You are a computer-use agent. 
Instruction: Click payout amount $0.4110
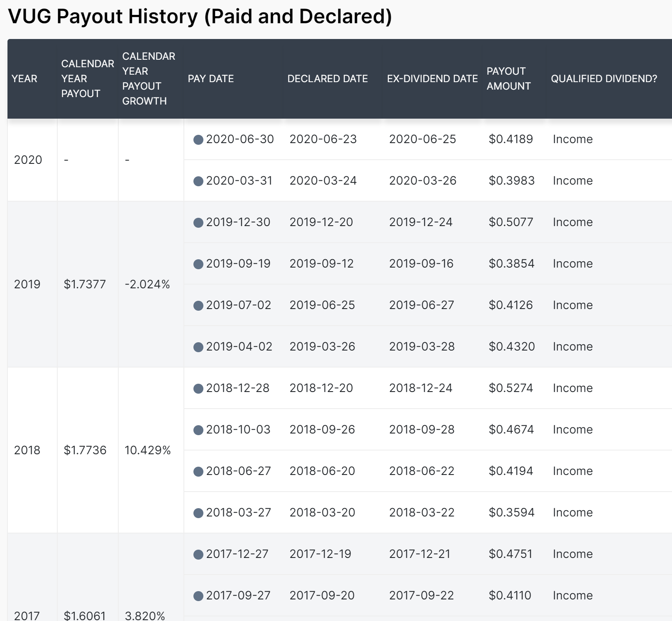coord(510,595)
